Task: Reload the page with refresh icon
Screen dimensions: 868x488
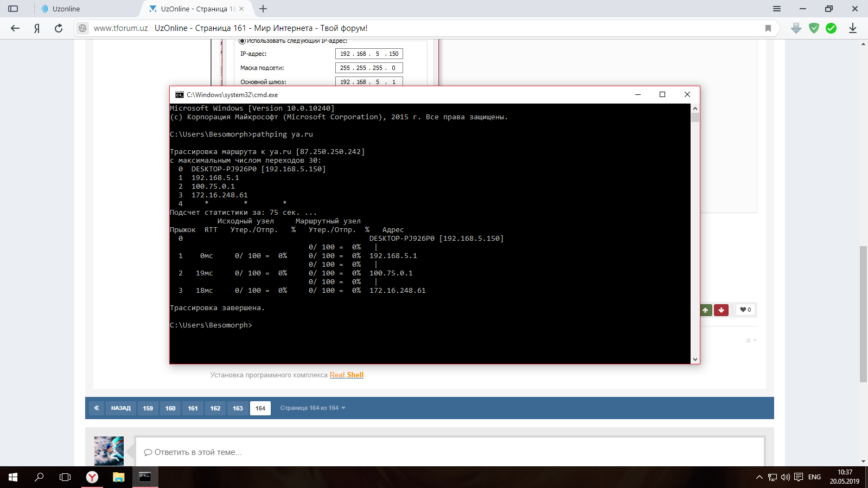Action: pos(59,28)
